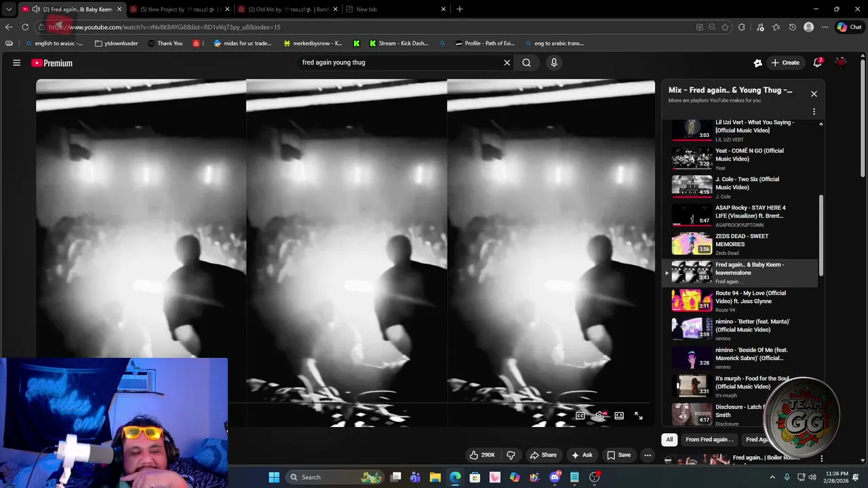Switch to New Project browser tab
The image size is (868, 488).
click(x=181, y=9)
